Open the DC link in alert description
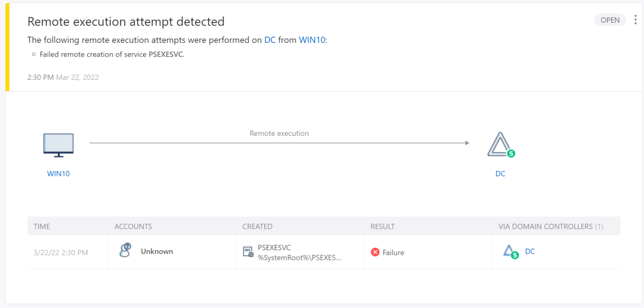The image size is (644, 308). [270, 40]
